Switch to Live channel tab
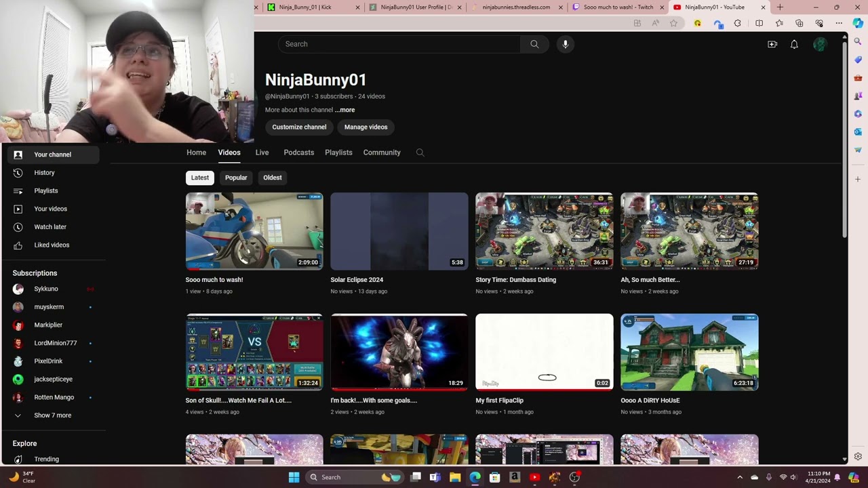868x488 pixels. pos(262,152)
